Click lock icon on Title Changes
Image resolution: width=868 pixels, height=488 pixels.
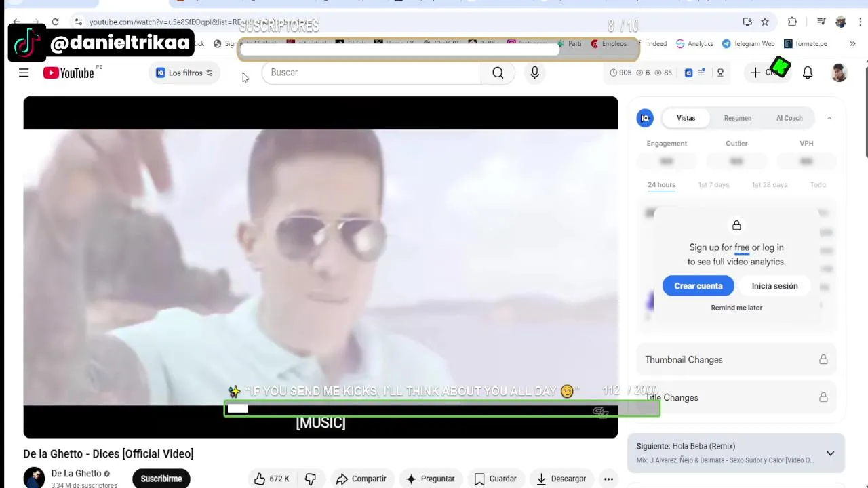[x=823, y=397]
